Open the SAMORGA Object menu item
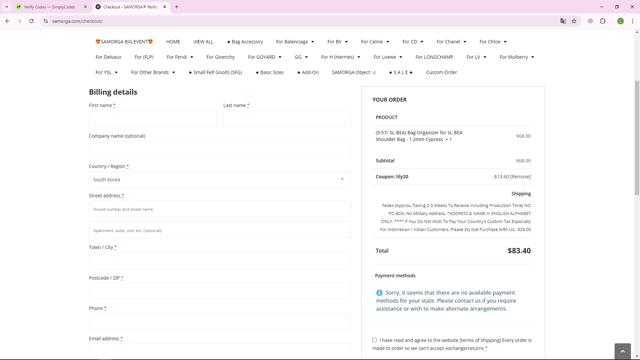The image size is (640, 360). point(353,72)
